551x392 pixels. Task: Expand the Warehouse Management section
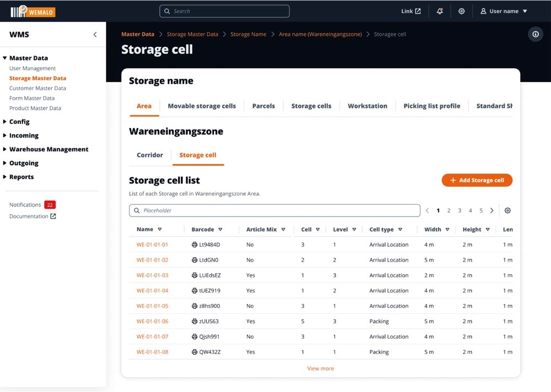(x=4, y=149)
